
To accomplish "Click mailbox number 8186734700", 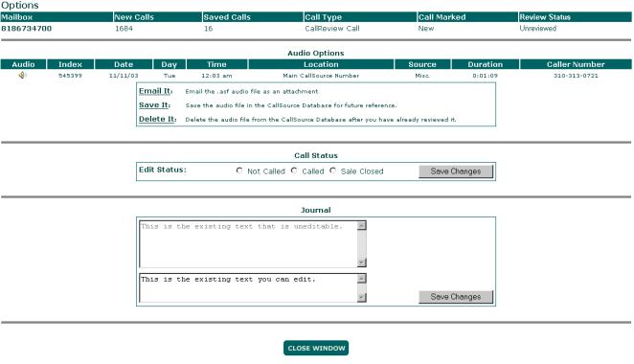I will coord(26,29).
